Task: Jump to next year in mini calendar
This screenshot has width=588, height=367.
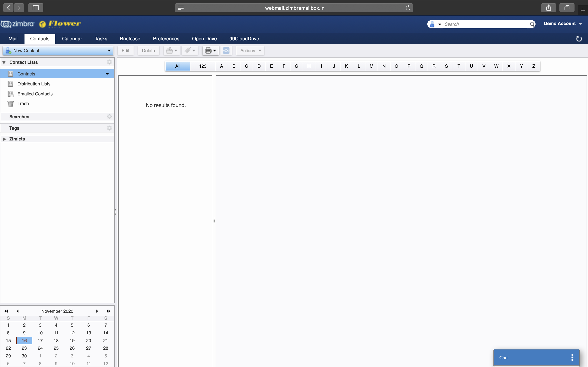Action: tap(108, 311)
